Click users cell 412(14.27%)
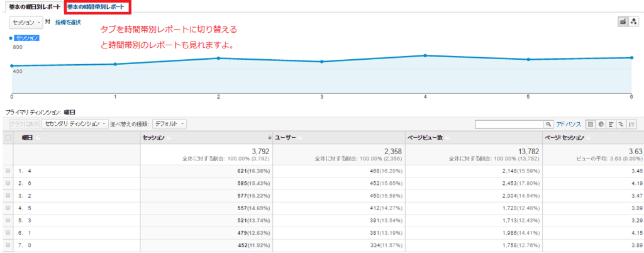 tap(386, 209)
